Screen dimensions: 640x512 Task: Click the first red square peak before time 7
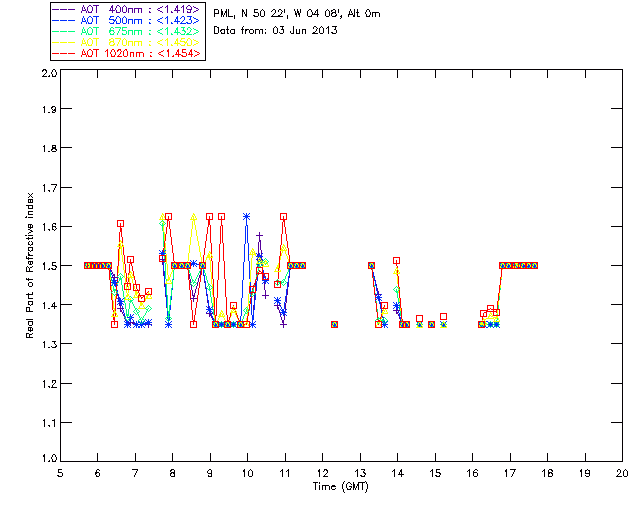(x=120, y=224)
